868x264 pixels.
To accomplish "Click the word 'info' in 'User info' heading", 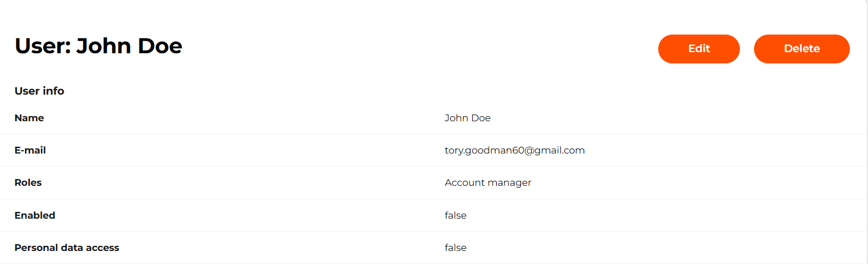I will tap(53, 91).
